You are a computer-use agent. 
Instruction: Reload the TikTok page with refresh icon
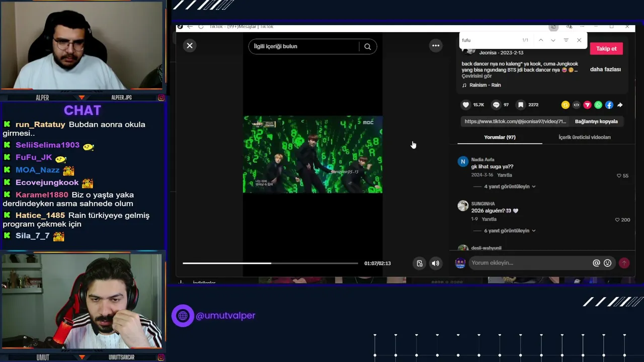pos(201,27)
